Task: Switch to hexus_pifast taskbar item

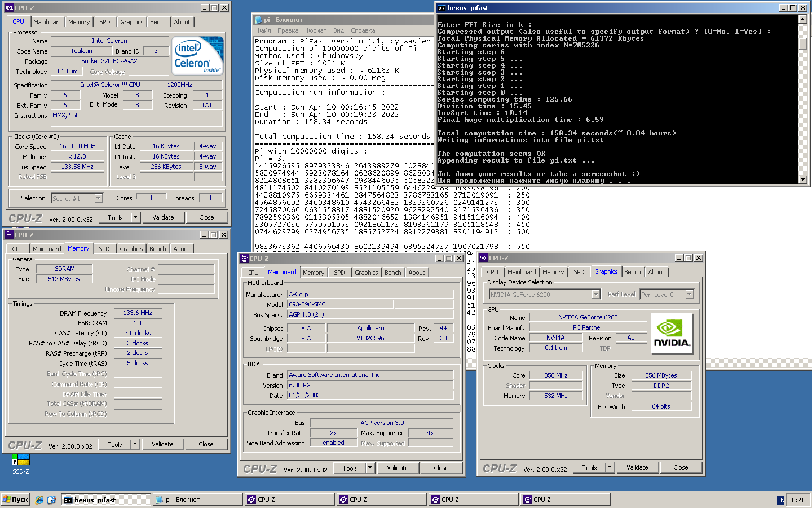Action: coord(106,500)
